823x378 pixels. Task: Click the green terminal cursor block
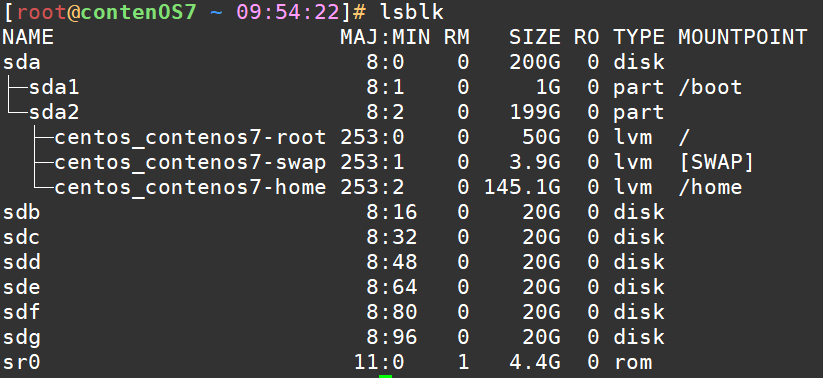(385, 376)
